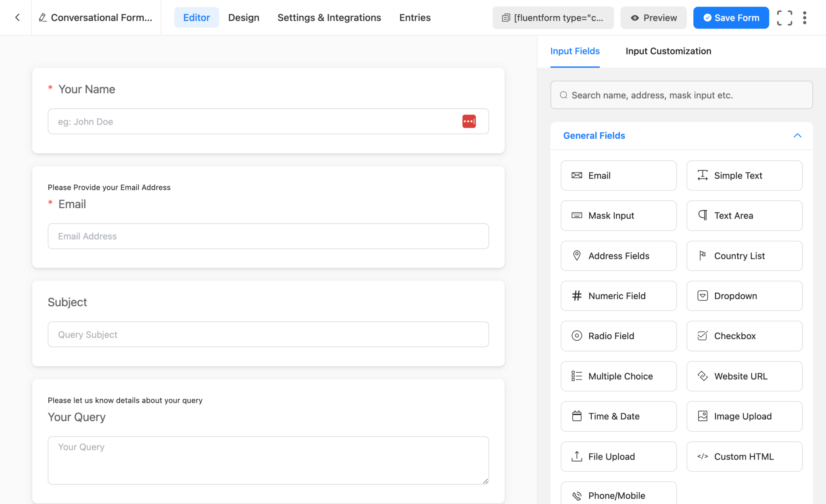Preview the conversational form

[x=653, y=17]
